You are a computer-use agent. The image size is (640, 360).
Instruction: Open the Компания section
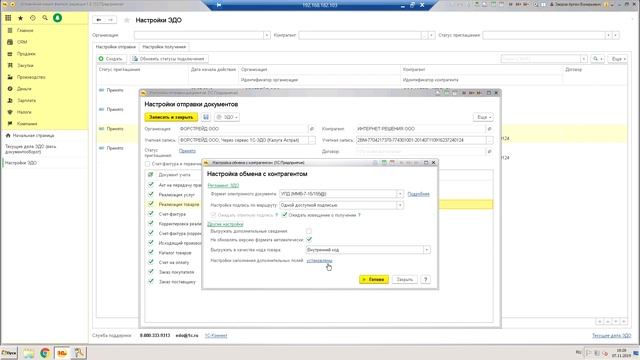tap(27, 124)
